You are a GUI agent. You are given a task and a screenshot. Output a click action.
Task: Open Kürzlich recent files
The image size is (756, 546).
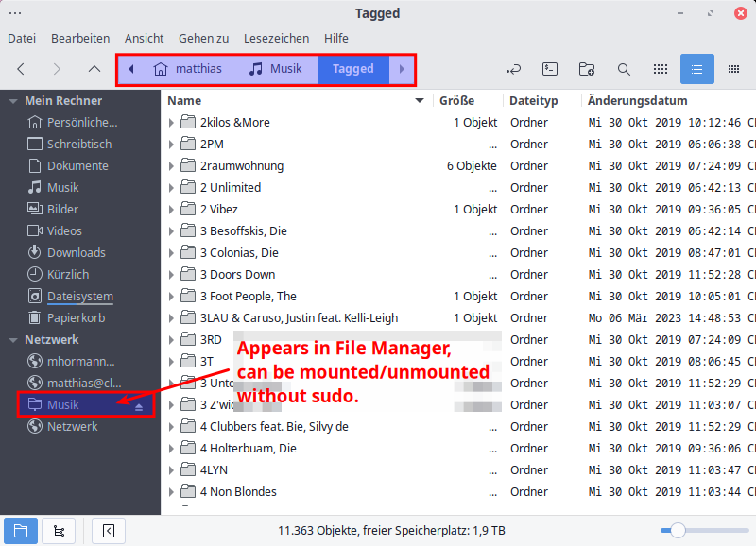(x=59, y=274)
